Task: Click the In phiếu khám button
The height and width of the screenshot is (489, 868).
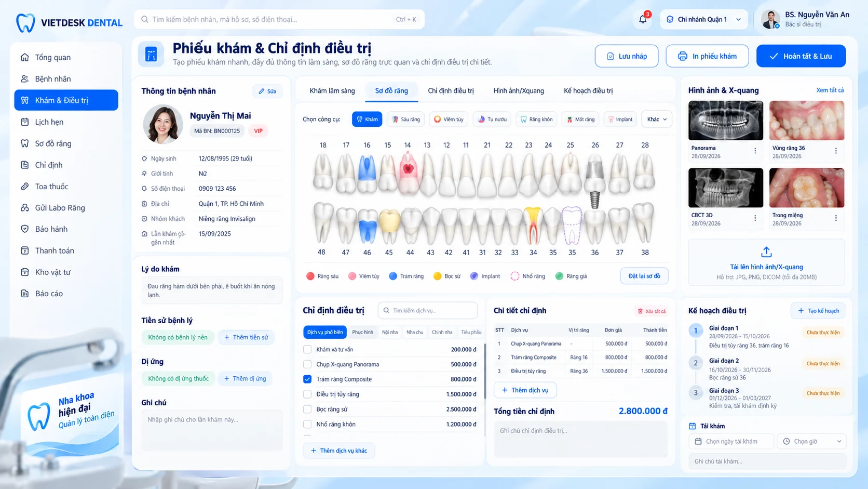Action: point(707,56)
